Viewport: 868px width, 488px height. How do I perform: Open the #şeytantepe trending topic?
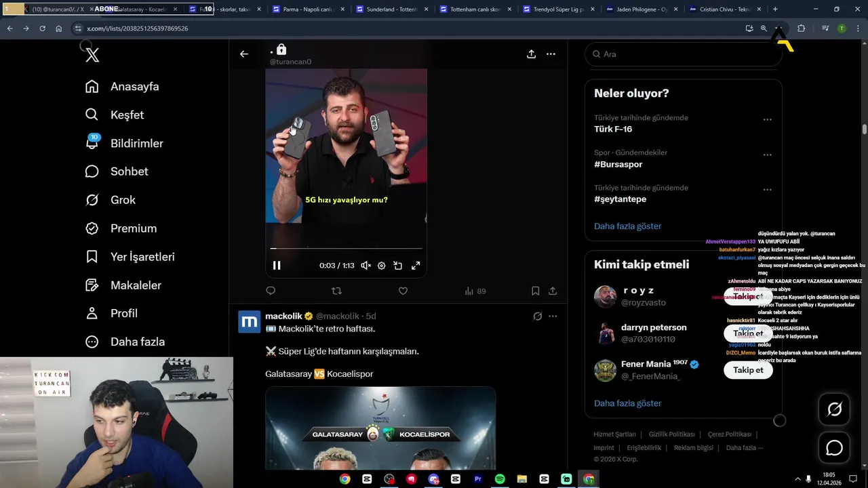click(x=620, y=199)
